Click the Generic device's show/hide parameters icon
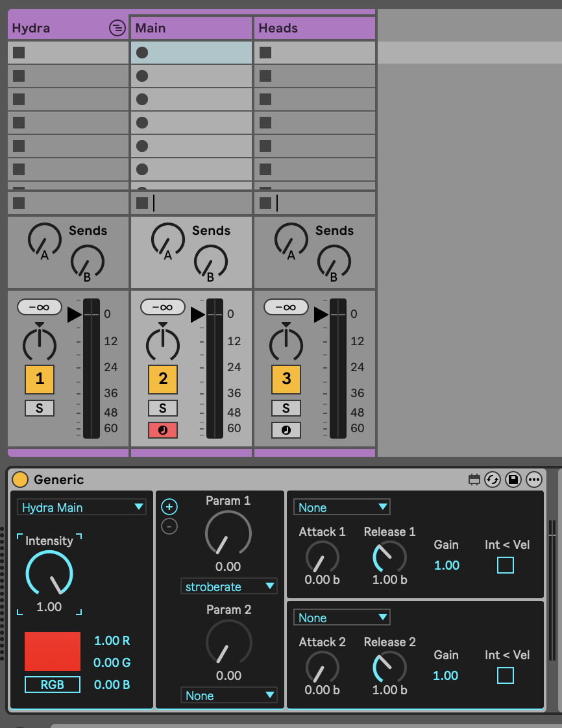 tap(474, 479)
